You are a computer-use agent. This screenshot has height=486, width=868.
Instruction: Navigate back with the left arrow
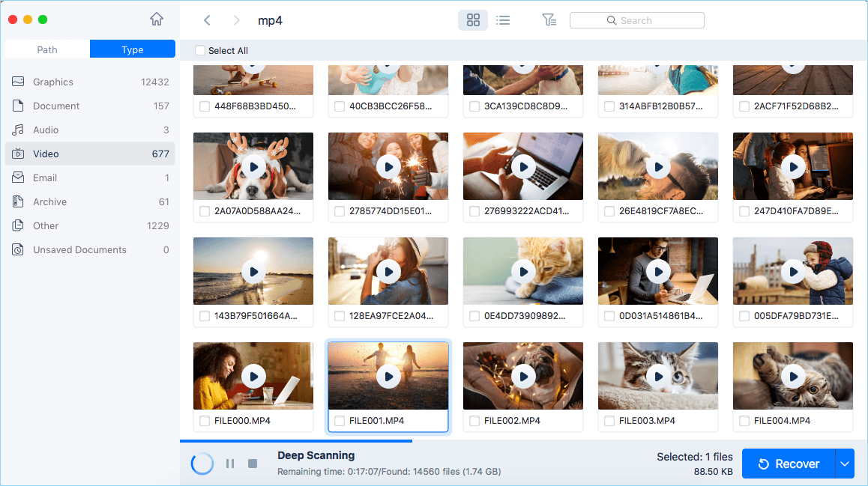click(208, 20)
